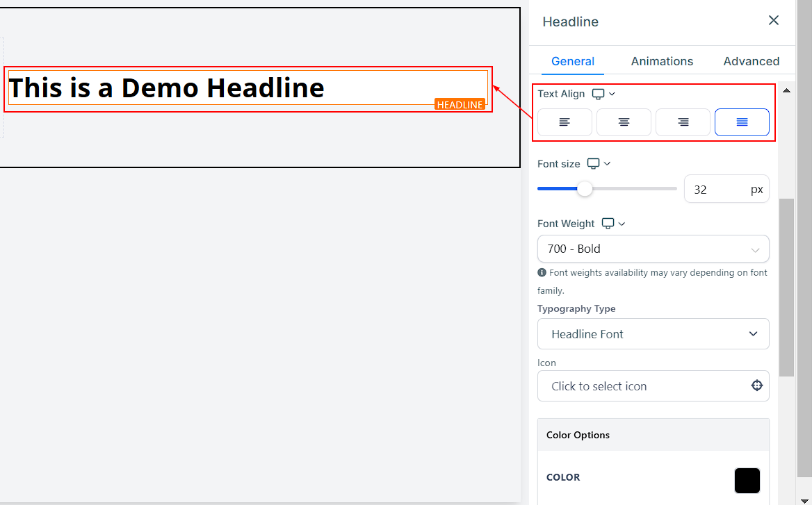Click the font size slider handle

(x=585, y=189)
